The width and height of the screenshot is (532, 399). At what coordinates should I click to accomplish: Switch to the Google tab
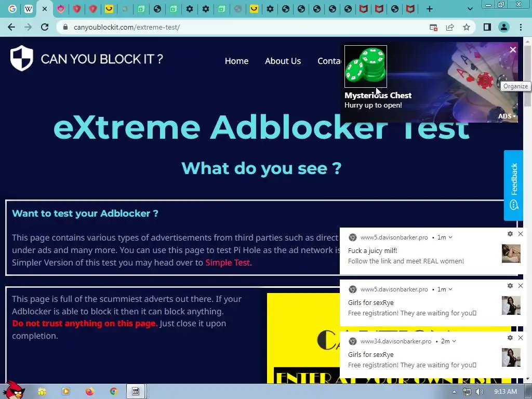(12, 9)
